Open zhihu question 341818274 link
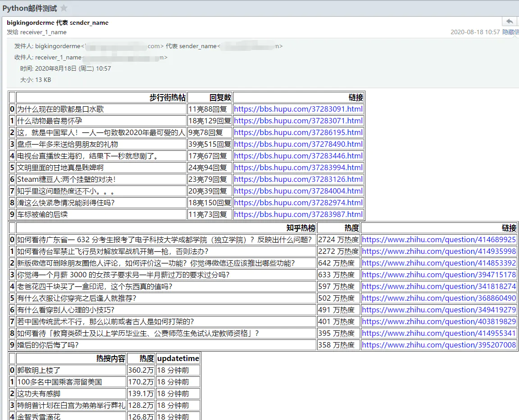Screen dimensions: 519x420 point(439,286)
